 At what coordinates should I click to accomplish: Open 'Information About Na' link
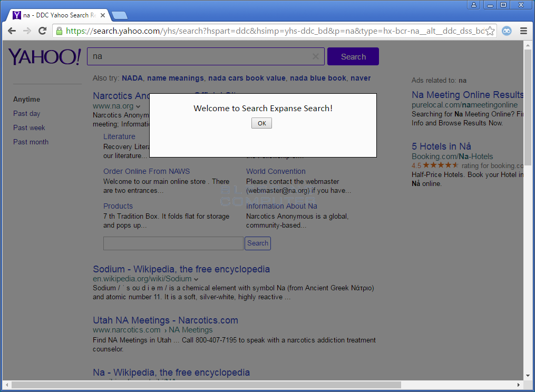tap(281, 206)
